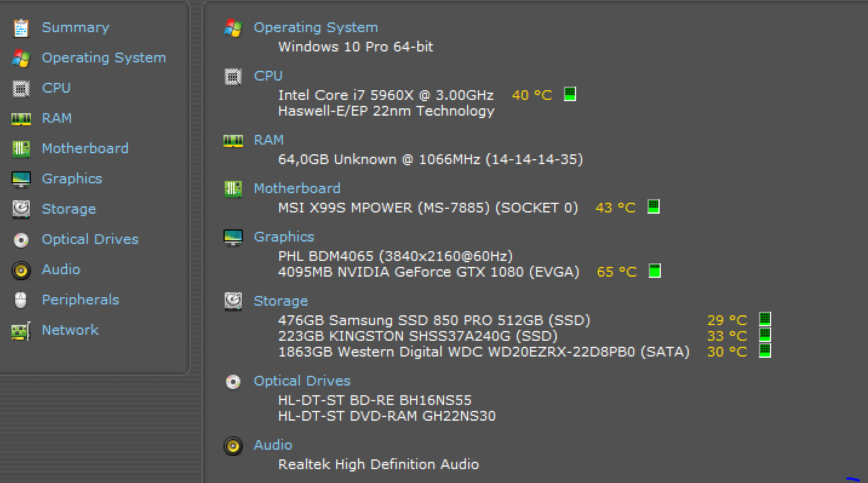This screenshot has height=483, width=868.
Task: Click the RAM heading in summary panel
Action: (268, 140)
